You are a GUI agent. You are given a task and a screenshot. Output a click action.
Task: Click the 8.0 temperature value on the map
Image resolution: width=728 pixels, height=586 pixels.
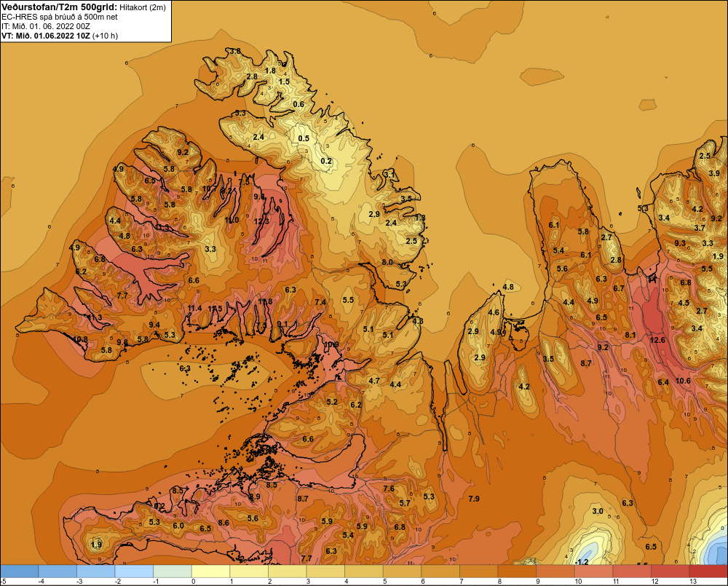click(387, 262)
